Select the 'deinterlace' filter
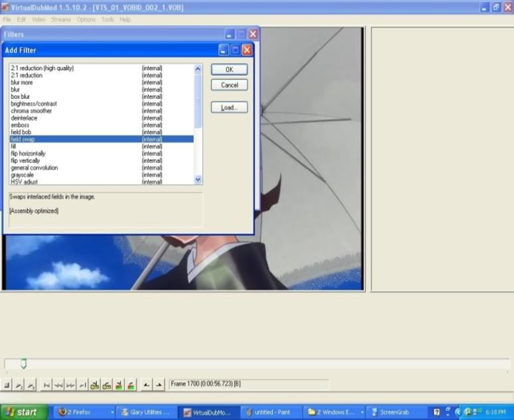The height and width of the screenshot is (420, 514). (102, 118)
